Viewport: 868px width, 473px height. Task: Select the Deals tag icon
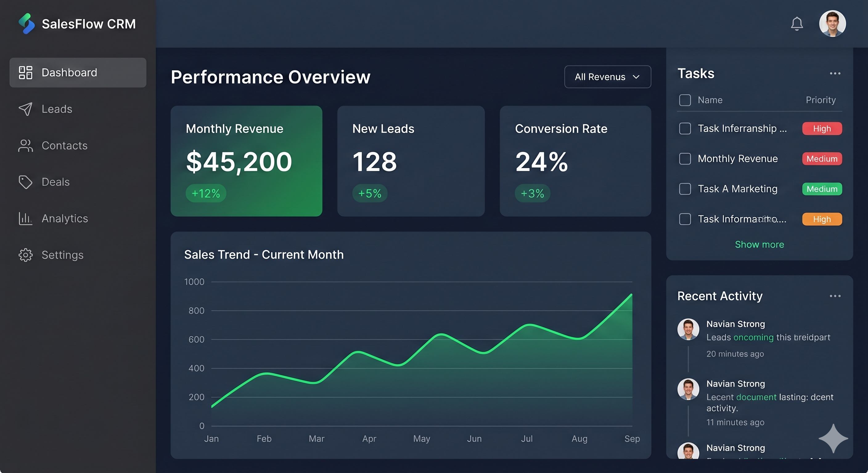(x=25, y=182)
